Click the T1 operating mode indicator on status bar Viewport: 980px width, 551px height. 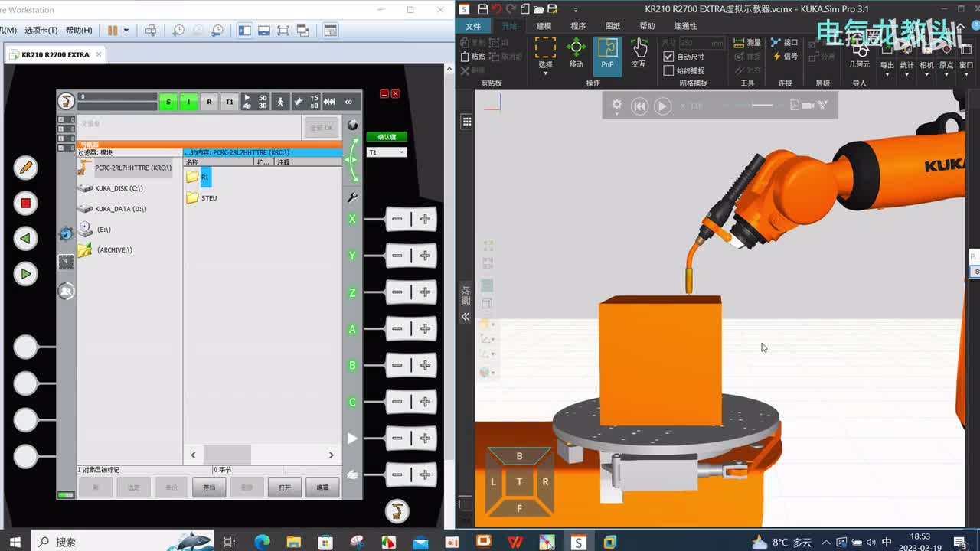pyautogui.click(x=229, y=102)
